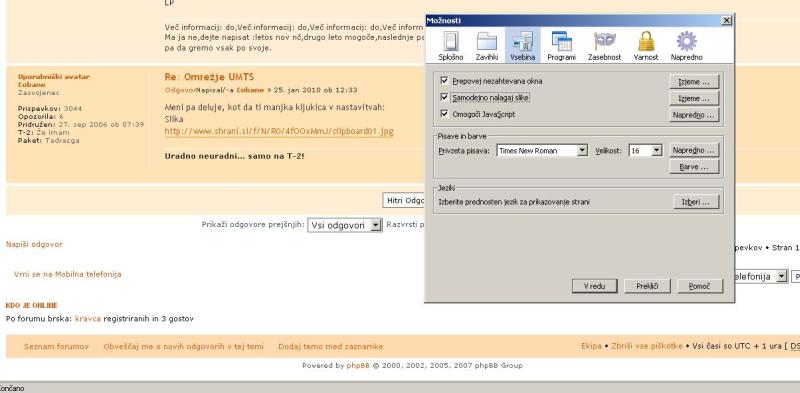Click the V redu button
The width and height of the screenshot is (800, 393).
point(594,286)
